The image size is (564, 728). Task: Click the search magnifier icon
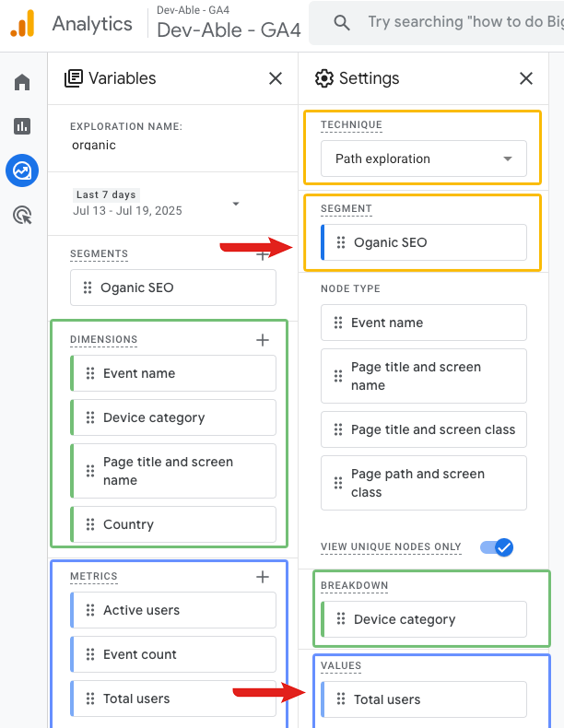pyautogui.click(x=342, y=22)
